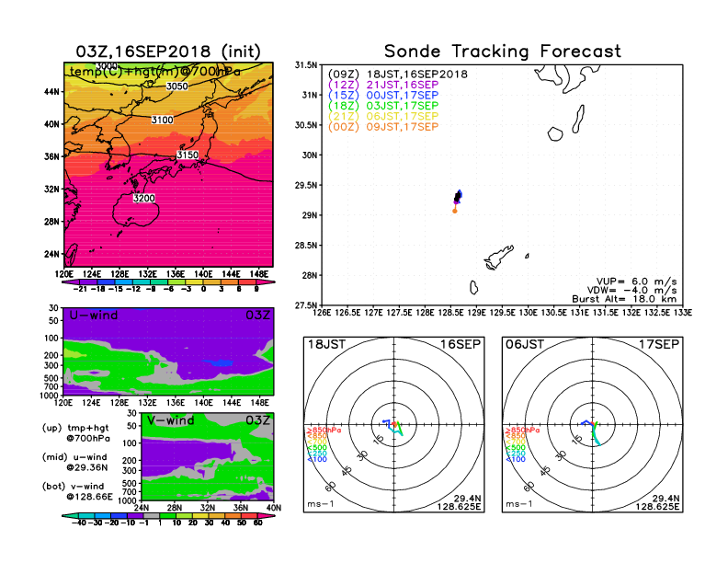Viewport: 728px width, 563px height.
Task: Click '<500' pressure legend in the 18JST hodograph
Action: [317, 448]
